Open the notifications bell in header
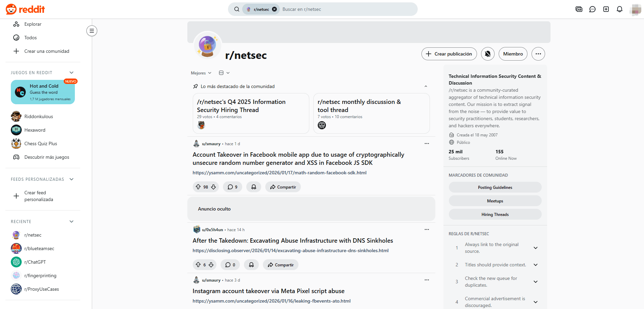This screenshot has height=309, width=644. click(619, 9)
